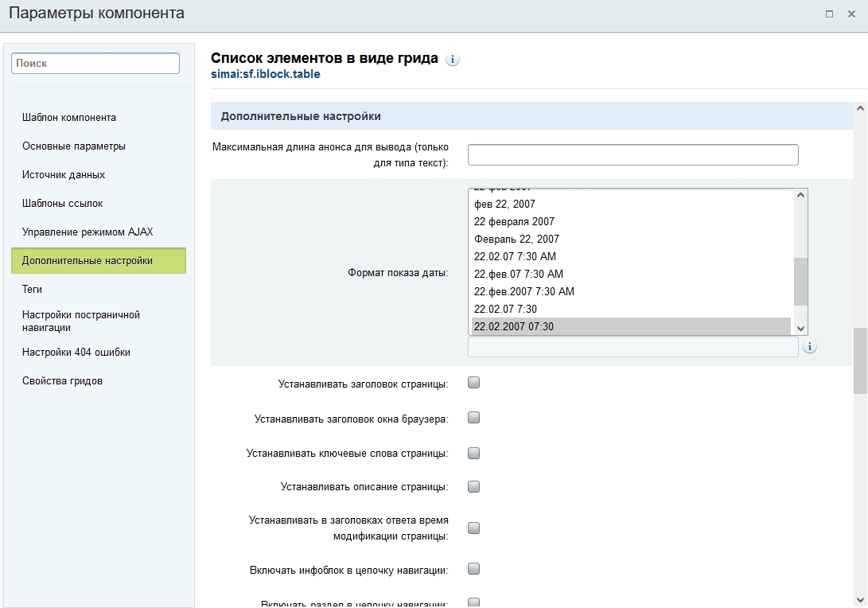Viewport: 868px width, 608px height.
Task: Tick 'Устанавливать ключевые слова страницы' checkbox
Action: [474, 454]
